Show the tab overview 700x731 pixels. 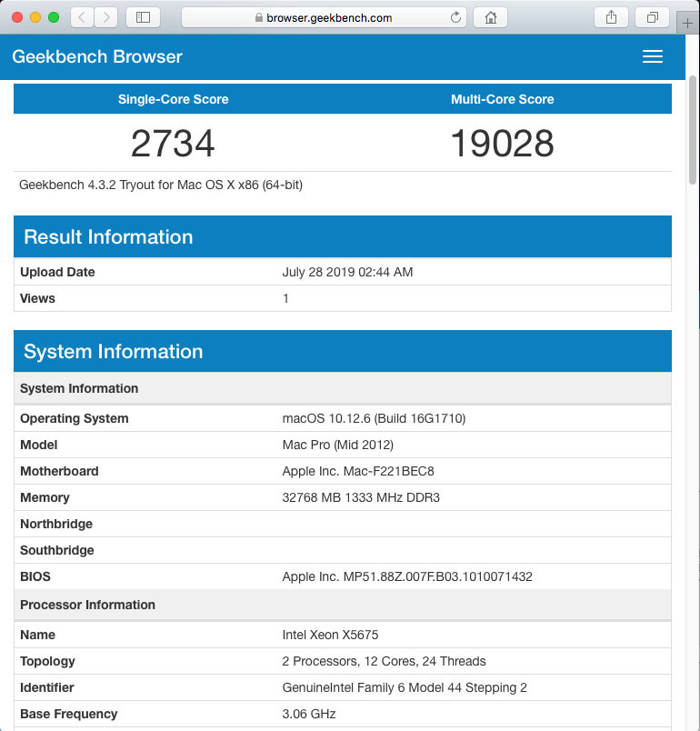pyautogui.click(x=652, y=17)
